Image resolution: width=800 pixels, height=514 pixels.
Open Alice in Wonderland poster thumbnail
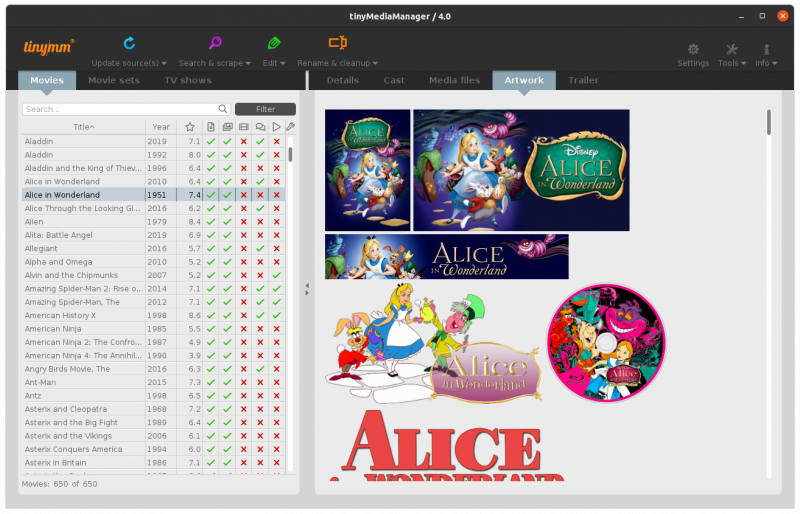[367, 170]
